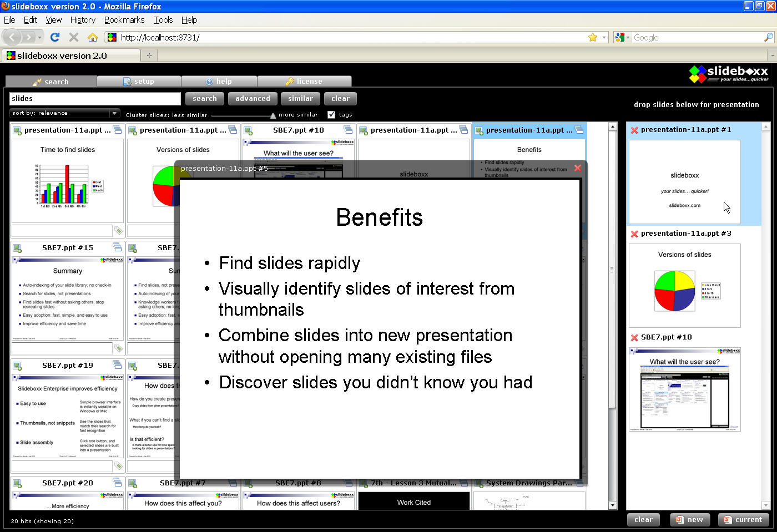This screenshot has width=777, height=532.
Task: Switch to the slideboxx setup tab
Action: 139,82
